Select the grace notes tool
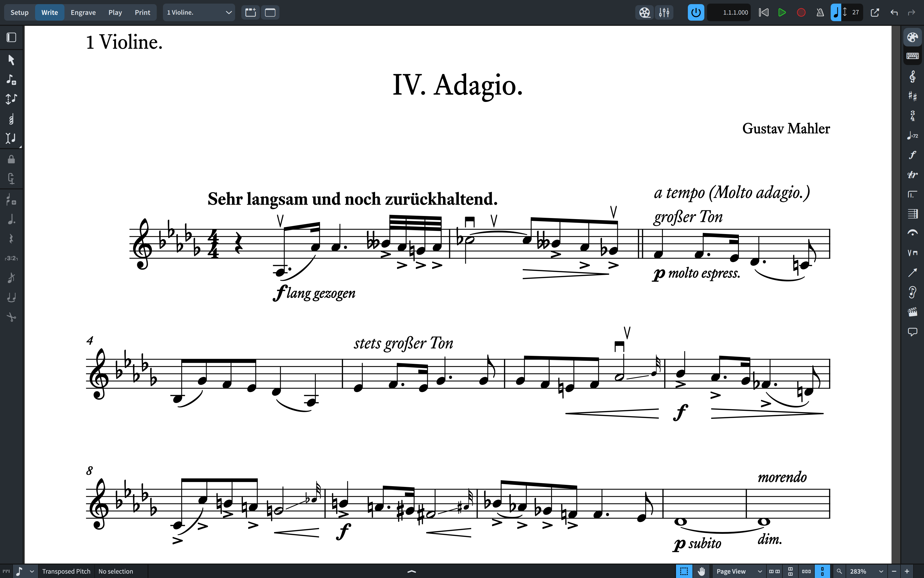 click(x=11, y=278)
